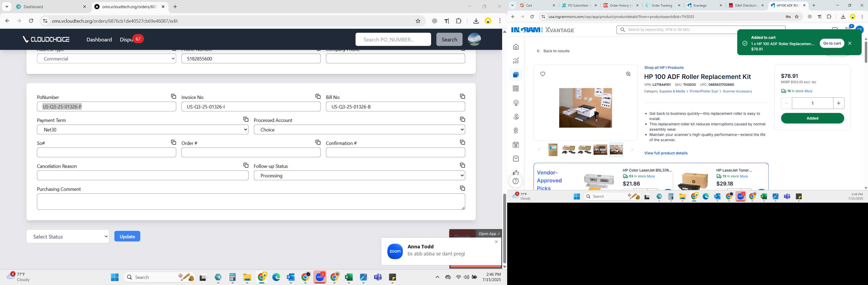This screenshot has height=285, width=868.
Task: Click the blue Update button
Action: click(x=127, y=236)
